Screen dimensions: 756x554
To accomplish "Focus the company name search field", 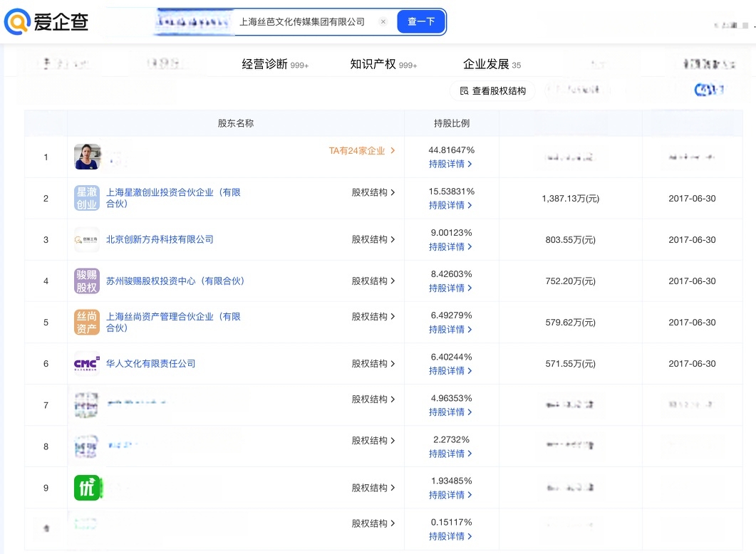I will pyautogui.click(x=301, y=21).
